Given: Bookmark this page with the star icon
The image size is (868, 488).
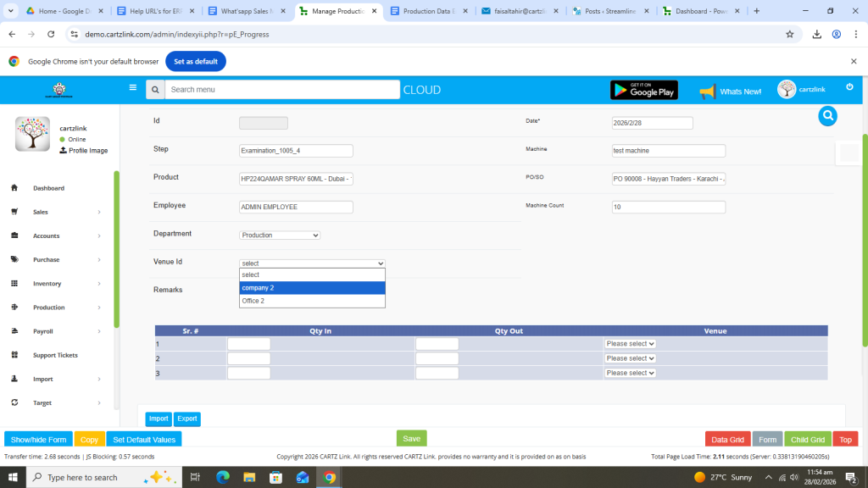Looking at the screenshot, I should [789, 34].
